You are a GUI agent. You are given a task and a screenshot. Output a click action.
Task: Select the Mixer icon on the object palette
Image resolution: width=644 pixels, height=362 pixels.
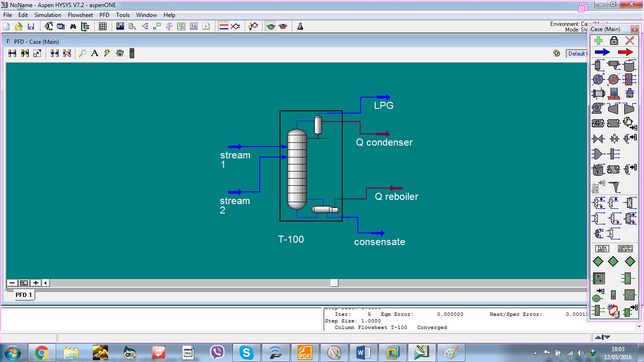tap(597, 153)
